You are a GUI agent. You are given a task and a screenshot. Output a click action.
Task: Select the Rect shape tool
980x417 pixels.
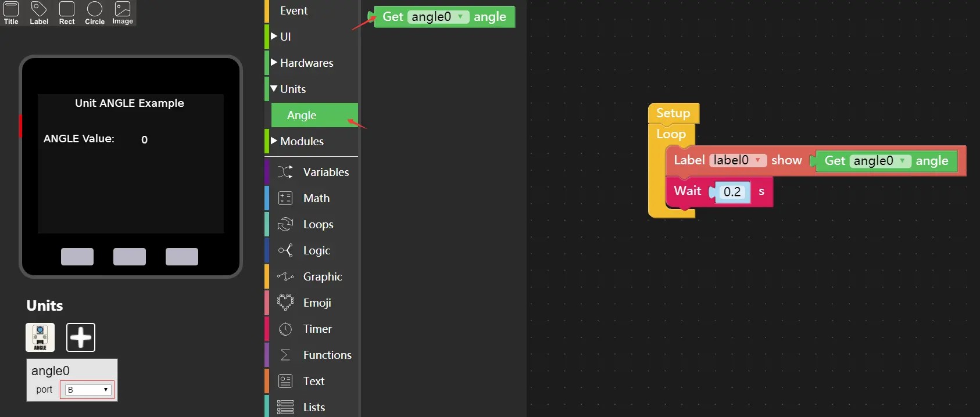pyautogui.click(x=67, y=13)
